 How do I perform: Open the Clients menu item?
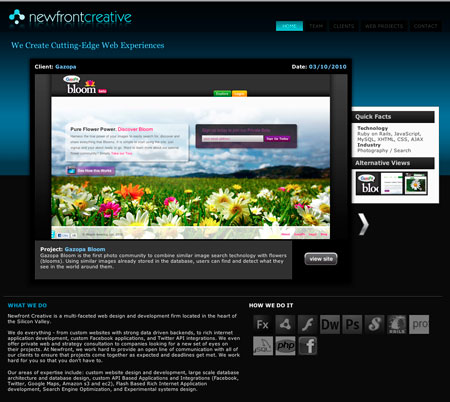pos(343,26)
